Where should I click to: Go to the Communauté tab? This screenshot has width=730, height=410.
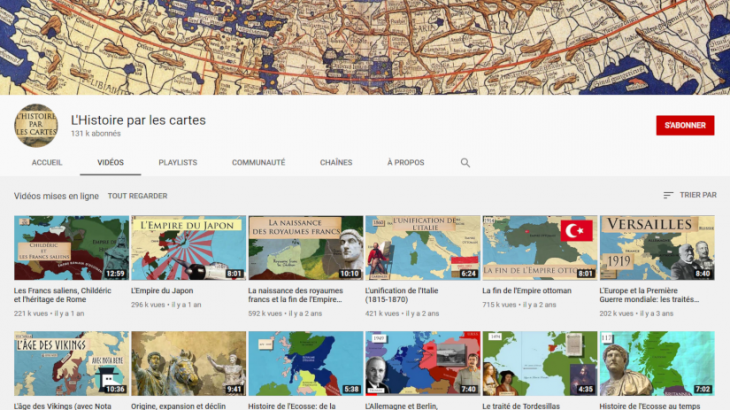[258, 162]
